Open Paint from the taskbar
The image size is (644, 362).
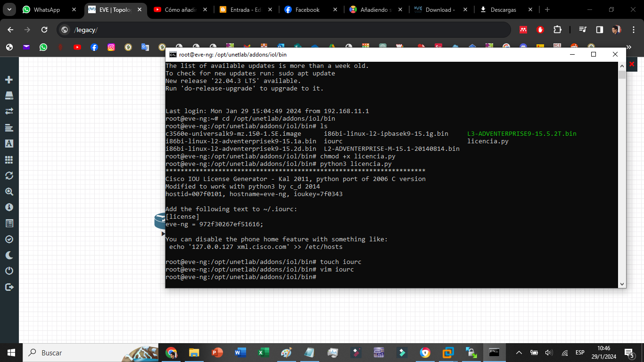click(x=287, y=353)
